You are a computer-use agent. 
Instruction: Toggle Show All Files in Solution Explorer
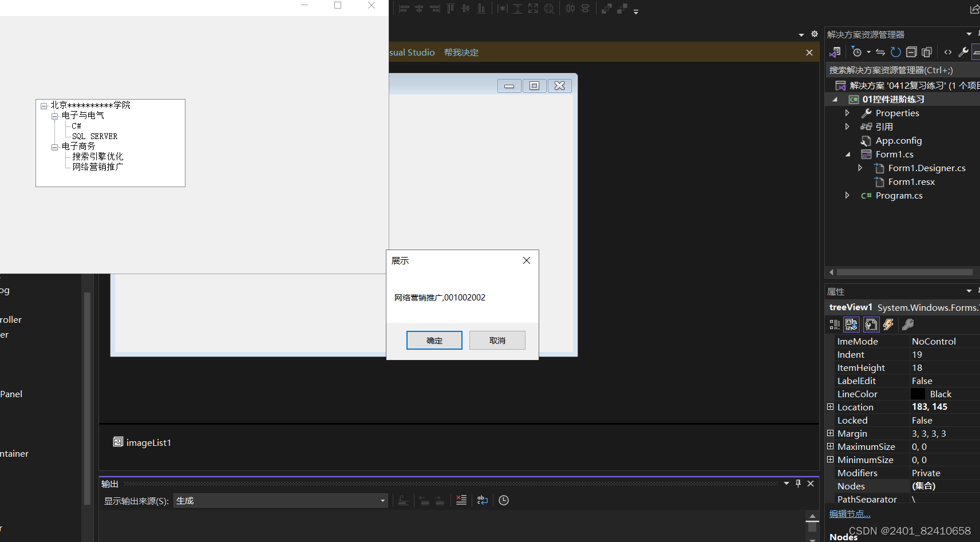pos(927,52)
